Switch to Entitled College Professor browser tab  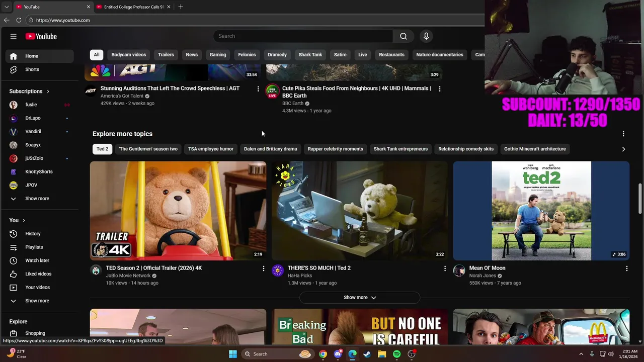(133, 7)
